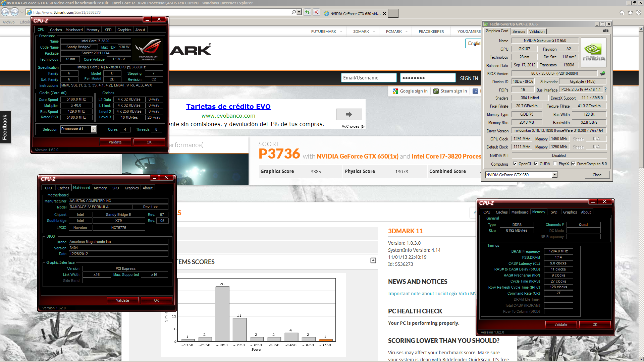The height and width of the screenshot is (362, 644).
Task: Expand the PCMARK menu dropdown
Action: pyautogui.click(x=406, y=32)
